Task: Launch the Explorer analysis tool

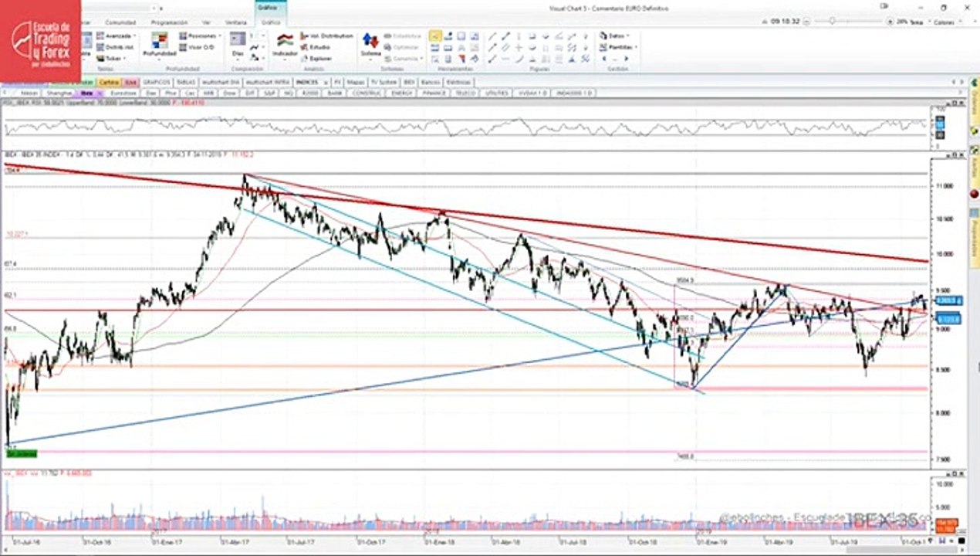Action: coord(316,59)
